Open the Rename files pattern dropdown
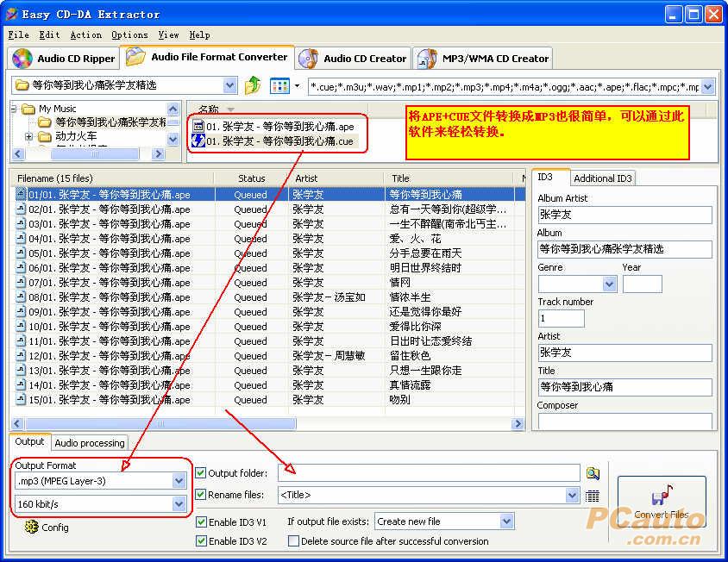Image resolution: width=728 pixels, height=562 pixels. (x=572, y=495)
